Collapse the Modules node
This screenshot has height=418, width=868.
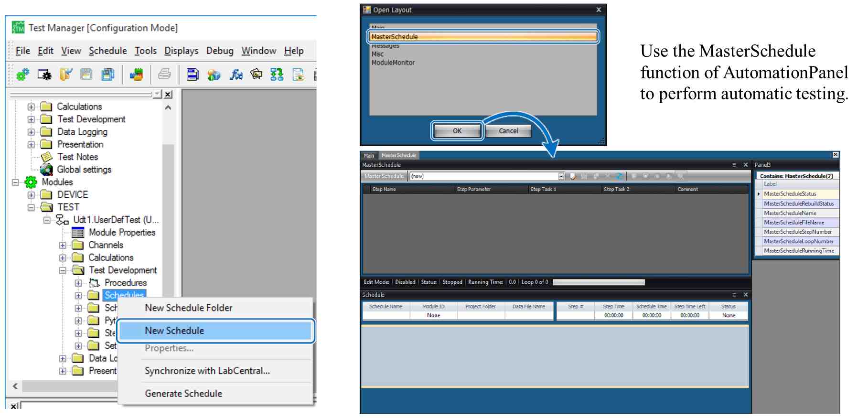click(x=15, y=182)
